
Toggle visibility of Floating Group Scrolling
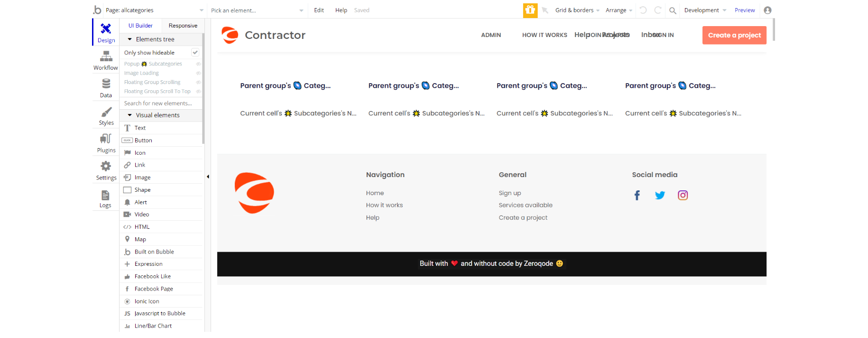pos(198,82)
